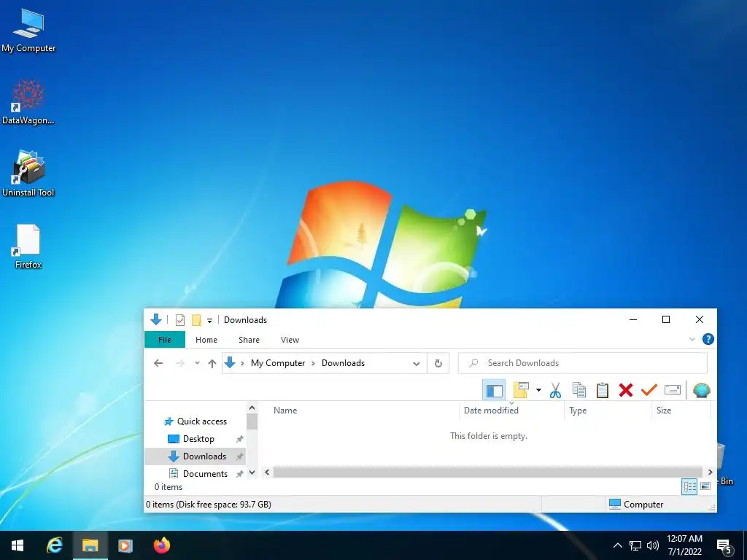Switch to the Home ribbon tab
The image size is (747, 560).
coord(206,340)
